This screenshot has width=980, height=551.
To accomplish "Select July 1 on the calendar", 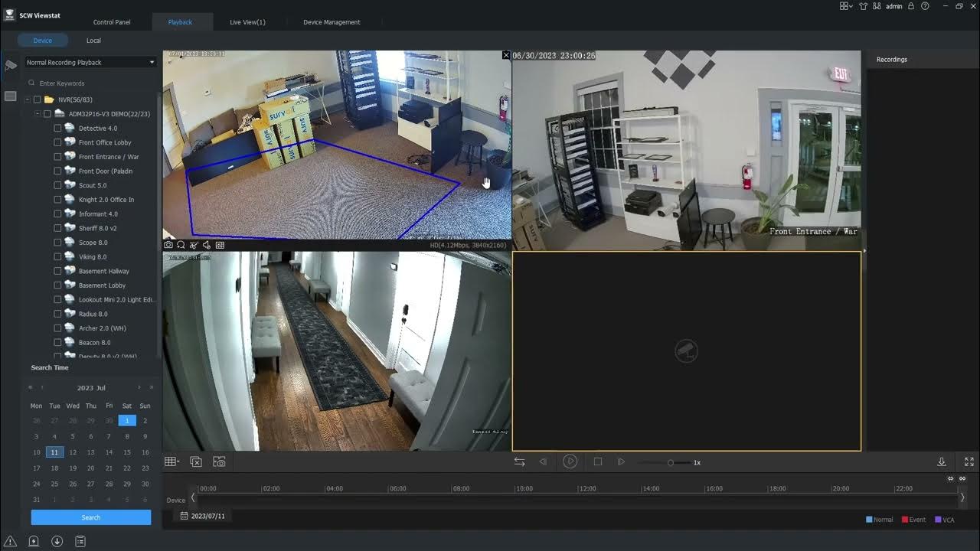I will click(127, 420).
